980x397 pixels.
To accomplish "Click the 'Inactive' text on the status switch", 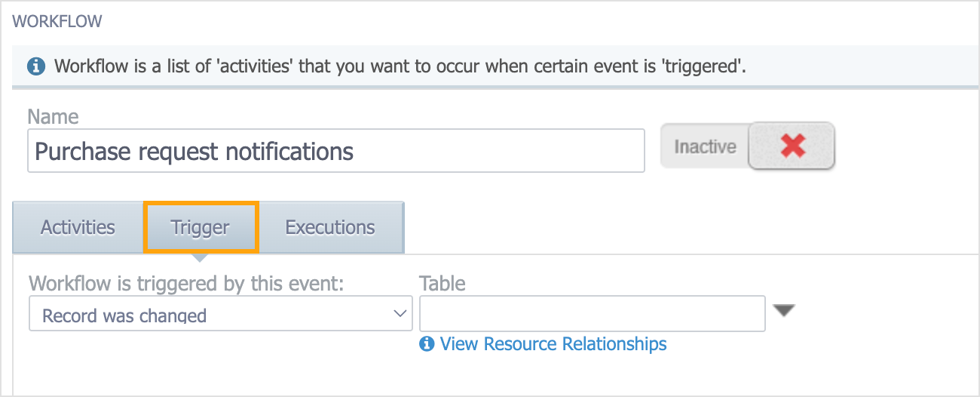I will pyautogui.click(x=705, y=146).
